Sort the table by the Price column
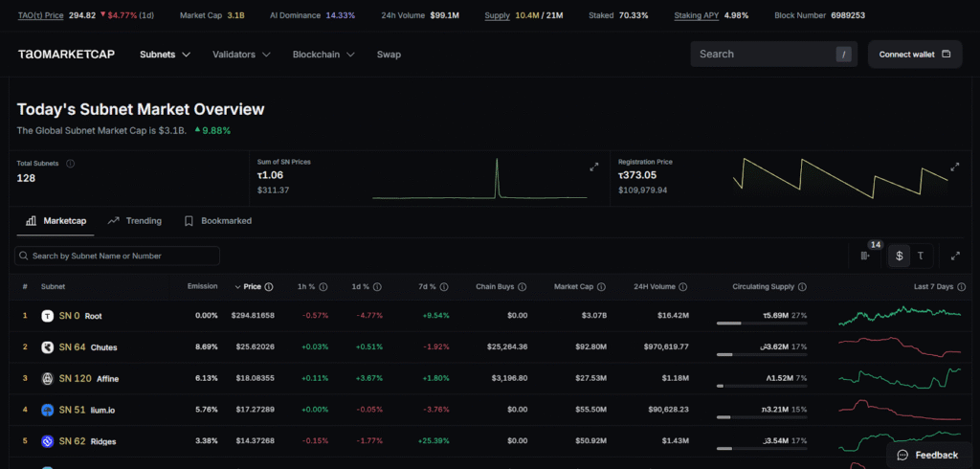Image resolution: width=980 pixels, height=469 pixels. point(252,286)
